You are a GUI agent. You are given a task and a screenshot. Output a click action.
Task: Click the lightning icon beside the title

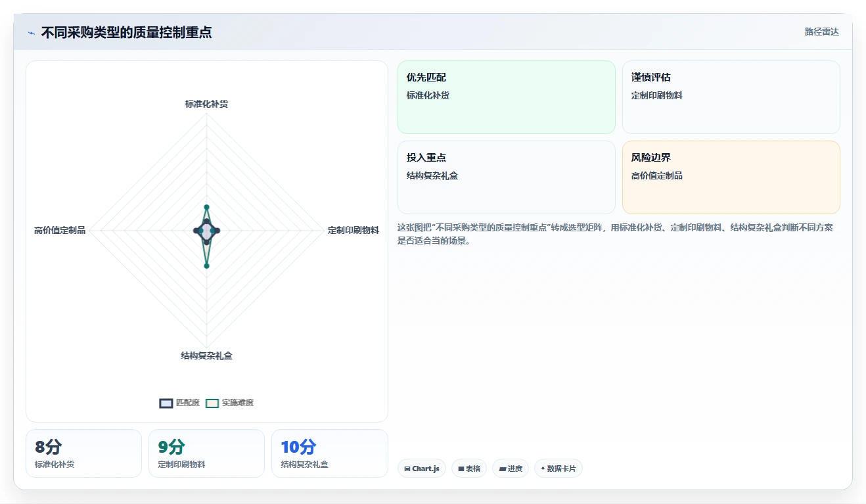coord(31,33)
